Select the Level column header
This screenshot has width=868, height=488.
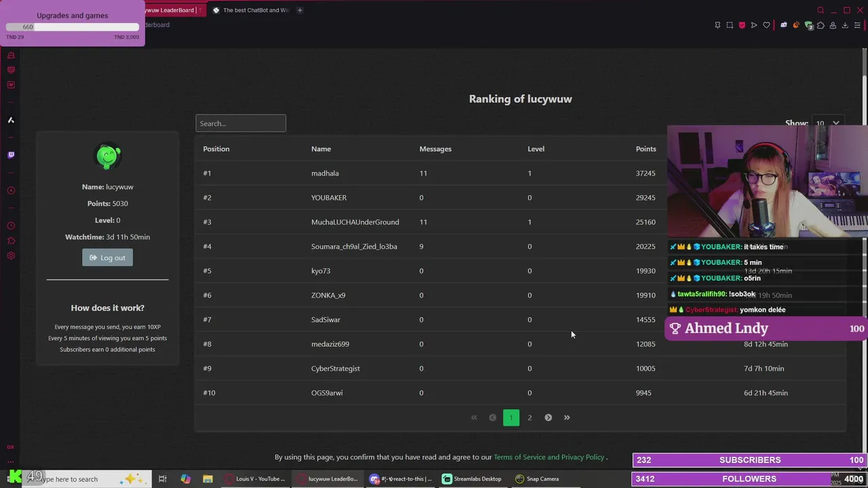(x=536, y=149)
